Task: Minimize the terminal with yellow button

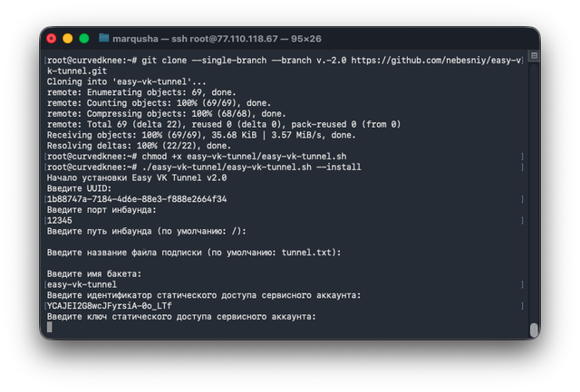Action: tap(68, 38)
